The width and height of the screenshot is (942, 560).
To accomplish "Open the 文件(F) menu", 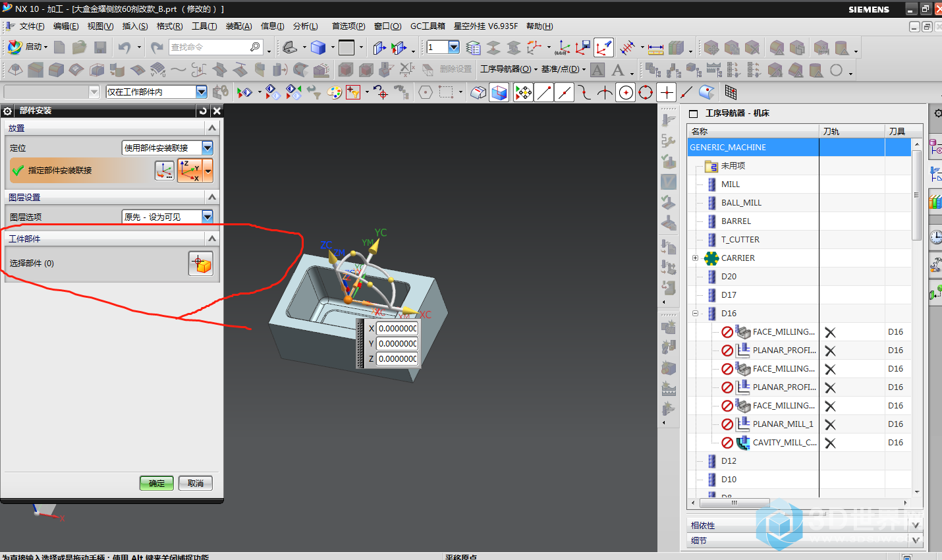I will [x=32, y=26].
